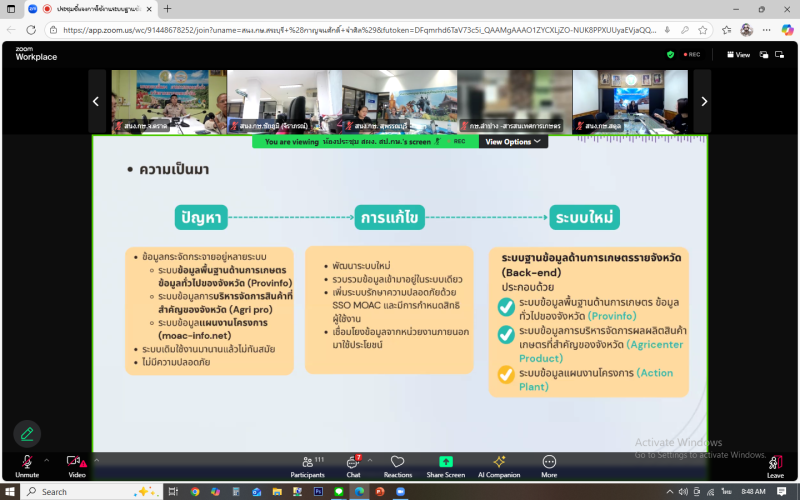Open the More options ellipsis
The height and width of the screenshot is (500, 800).
(x=549, y=464)
